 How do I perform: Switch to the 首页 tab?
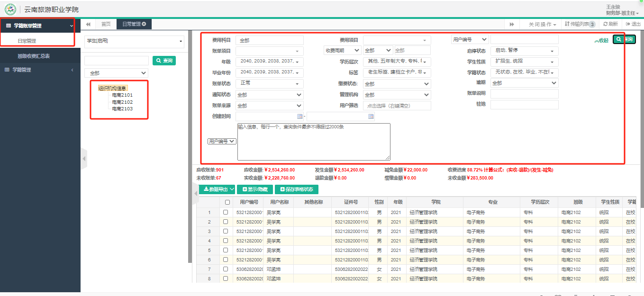coord(106,24)
